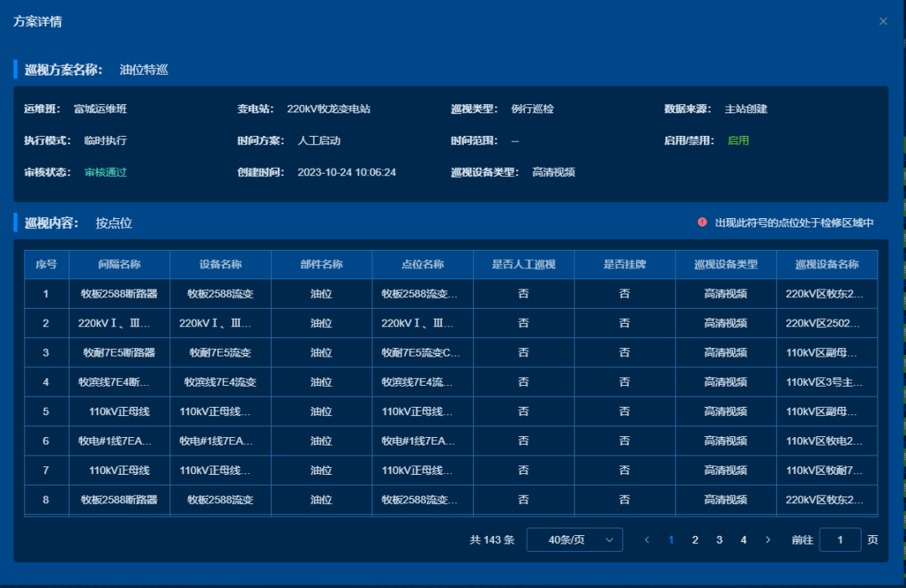Click the dropdown chevron in page size selector
Image resolution: width=906 pixels, height=588 pixels.
pos(609,540)
